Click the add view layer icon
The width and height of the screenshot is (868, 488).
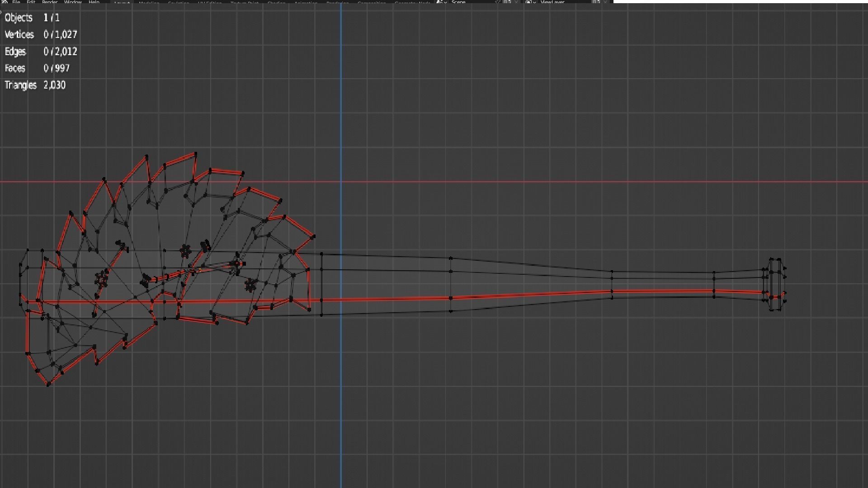[596, 2]
